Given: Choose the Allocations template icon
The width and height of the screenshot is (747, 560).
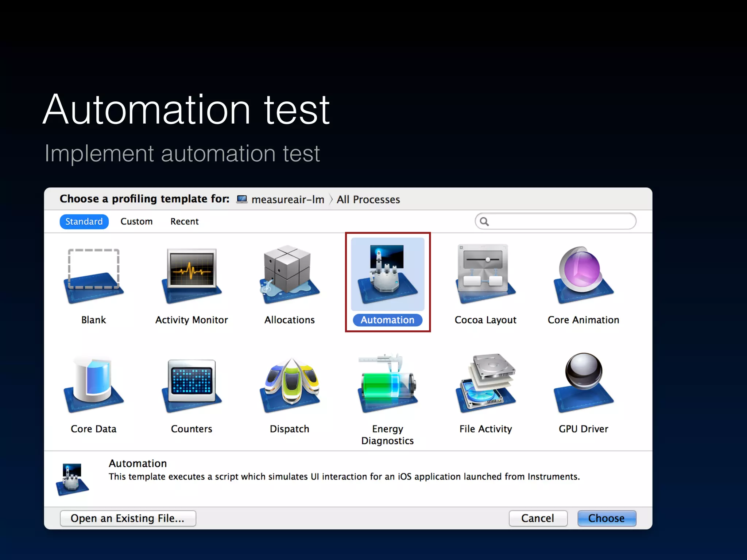Looking at the screenshot, I should tap(290, 275).
